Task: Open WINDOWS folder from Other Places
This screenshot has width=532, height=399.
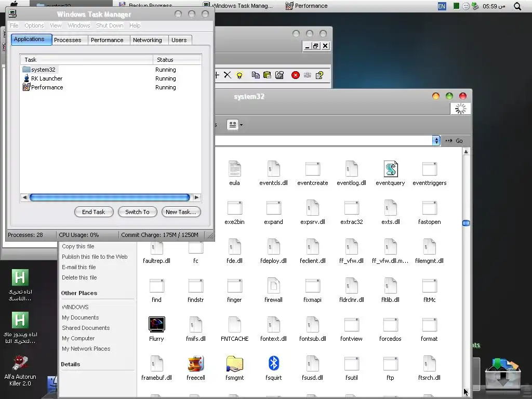Action: pyautogui.click(x=75, y=307)
